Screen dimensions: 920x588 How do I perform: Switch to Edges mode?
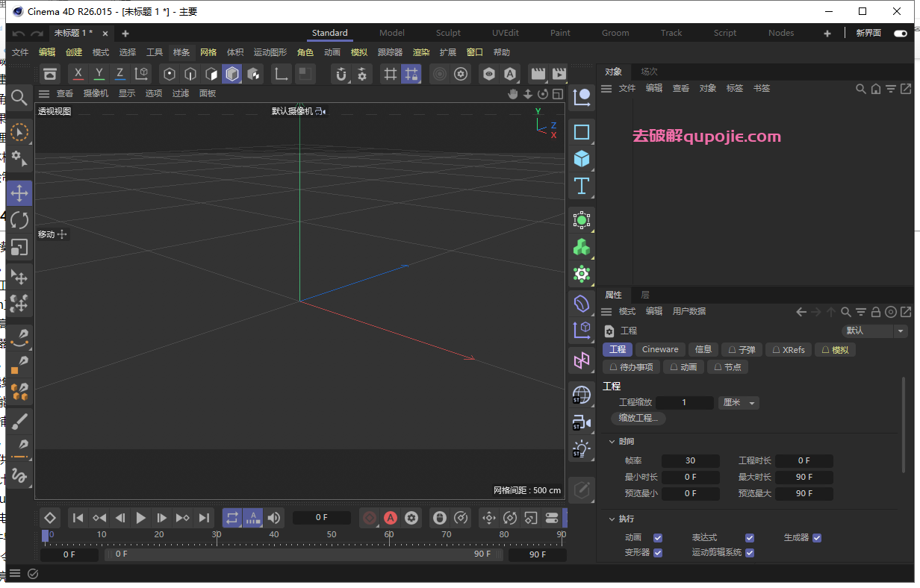191,74
